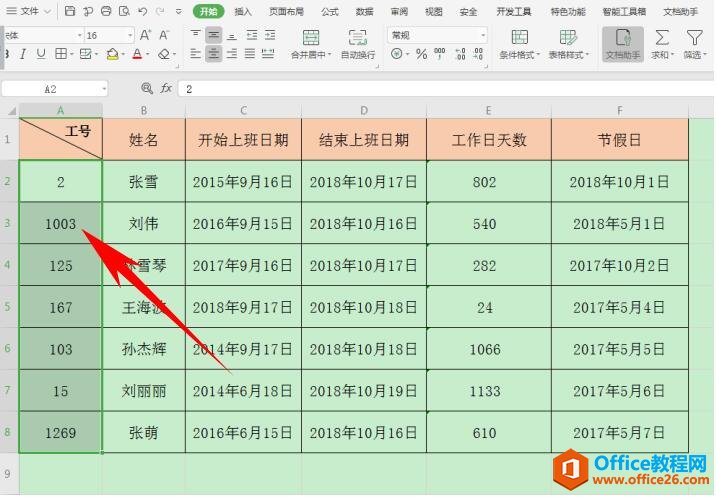This screenshot has width=716, height=497.
Task: Increase font size with the A+ icon
Action: coord(146,35)
